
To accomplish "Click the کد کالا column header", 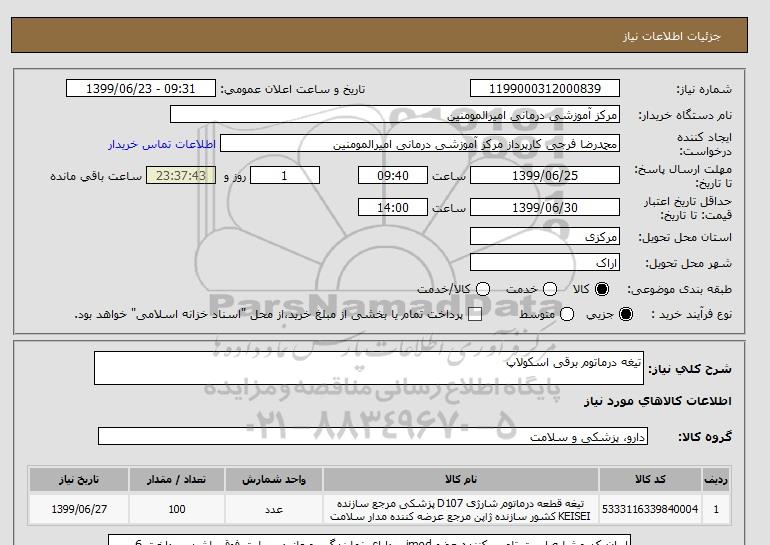I will [650, 479].
